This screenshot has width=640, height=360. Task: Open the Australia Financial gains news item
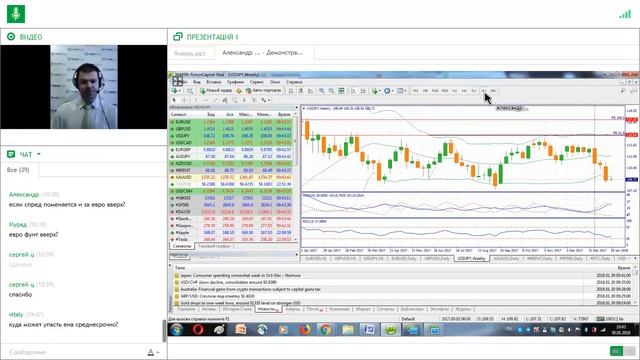(x=402, y=289)
